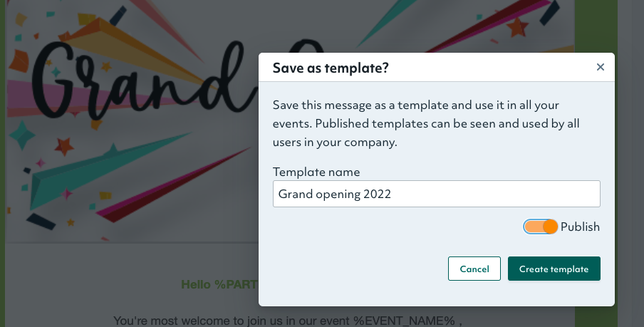This screenshot has width=644, height=327.
Task: Click the %EVENT_NAME% placeholder in the email body
Action: click(404, 321)
